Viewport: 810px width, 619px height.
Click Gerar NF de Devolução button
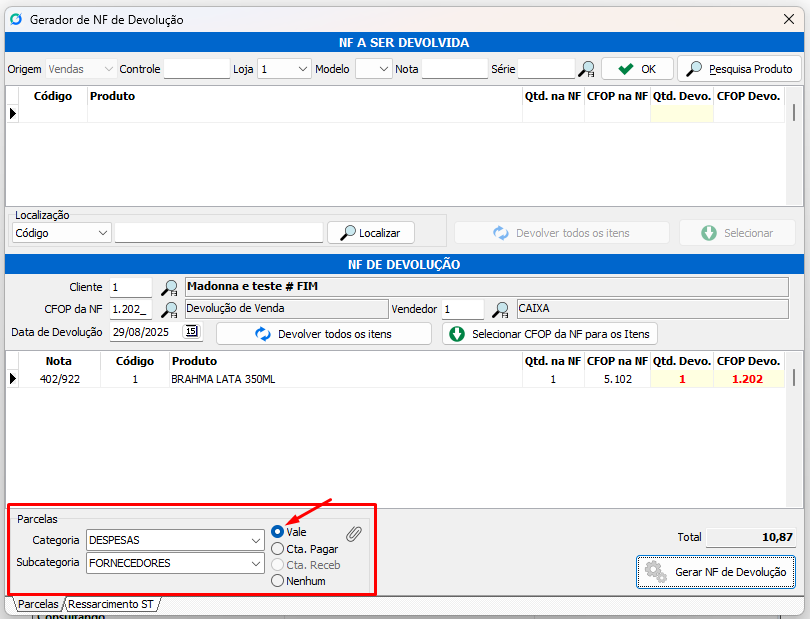pos(716,572)
